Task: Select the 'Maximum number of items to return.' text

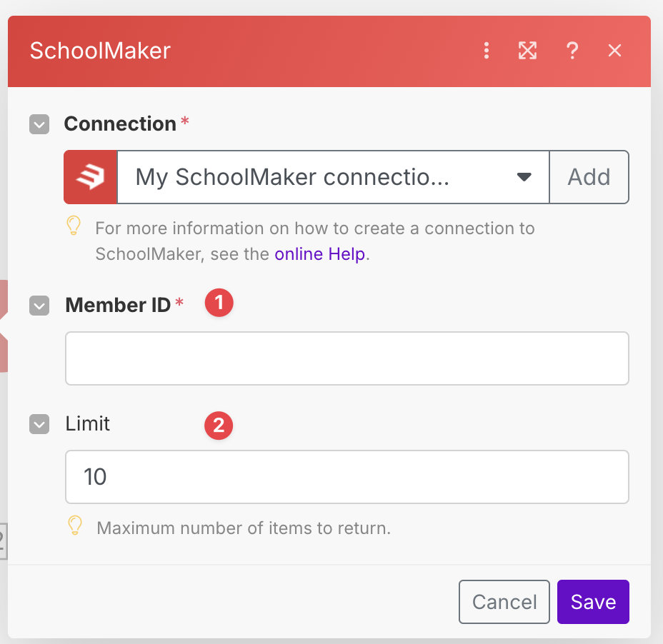Action: [x=244, y=528]
